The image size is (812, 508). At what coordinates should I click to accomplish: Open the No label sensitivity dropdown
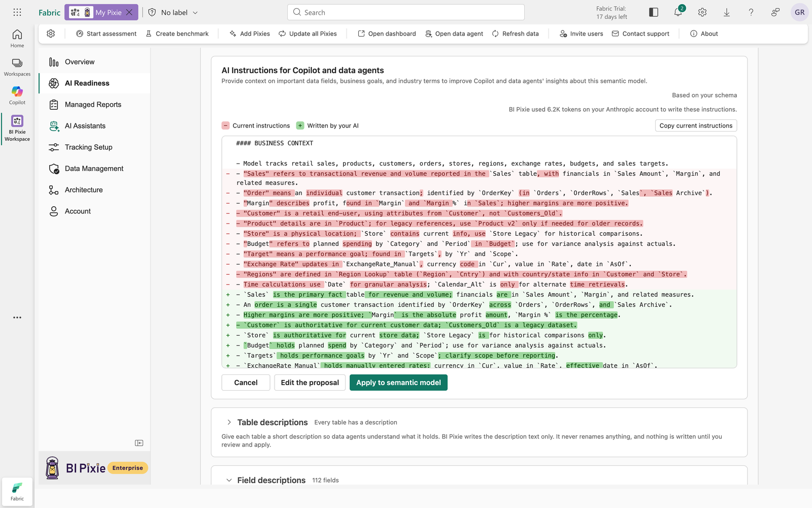pyautogui.click(x=173, y=12)
